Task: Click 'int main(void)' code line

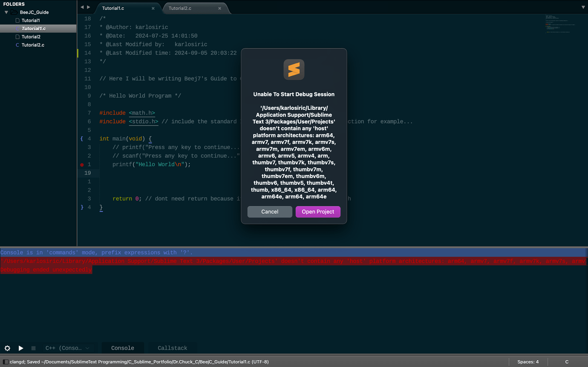Action: click(126, 139)
